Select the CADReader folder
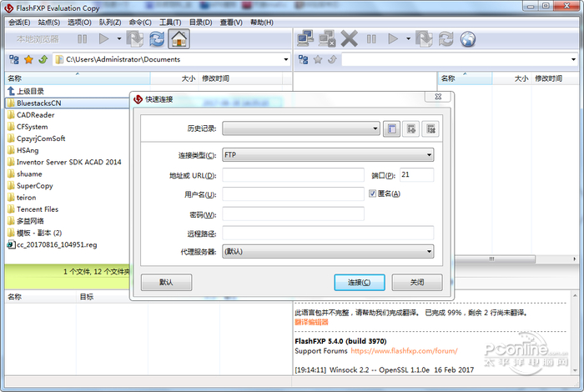 tap(35, 115)
